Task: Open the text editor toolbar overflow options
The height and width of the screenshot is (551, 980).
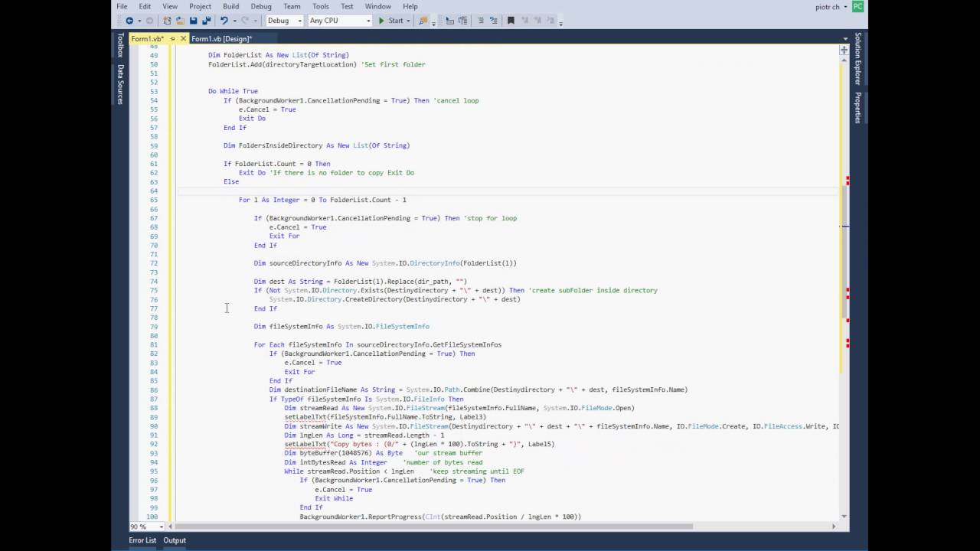Action: (561, 23)
